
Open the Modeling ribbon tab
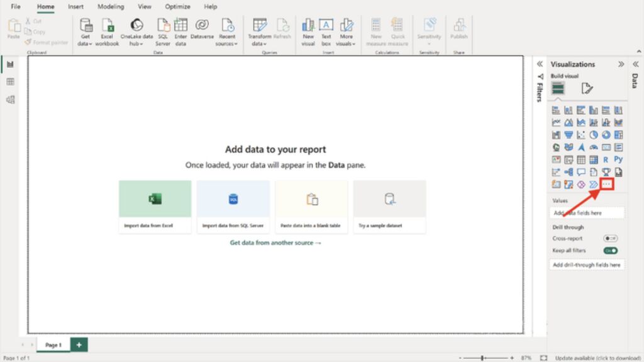coord(110,7)
